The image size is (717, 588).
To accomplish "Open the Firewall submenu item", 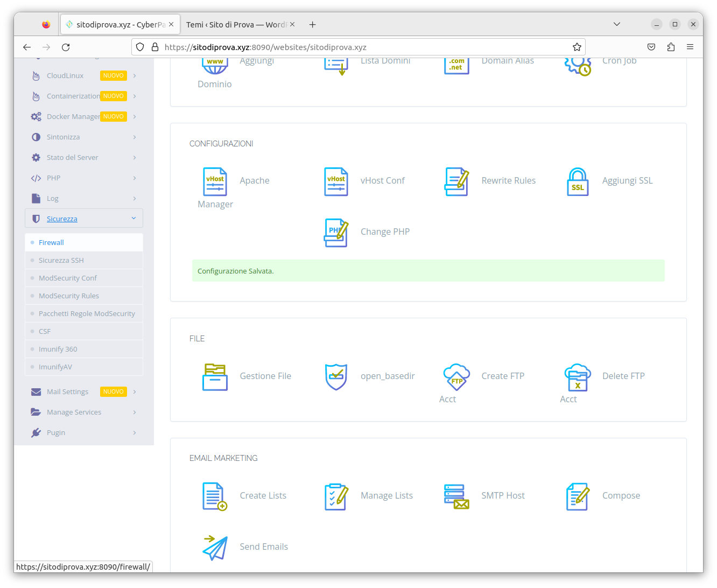I will [x=84, y=243].
